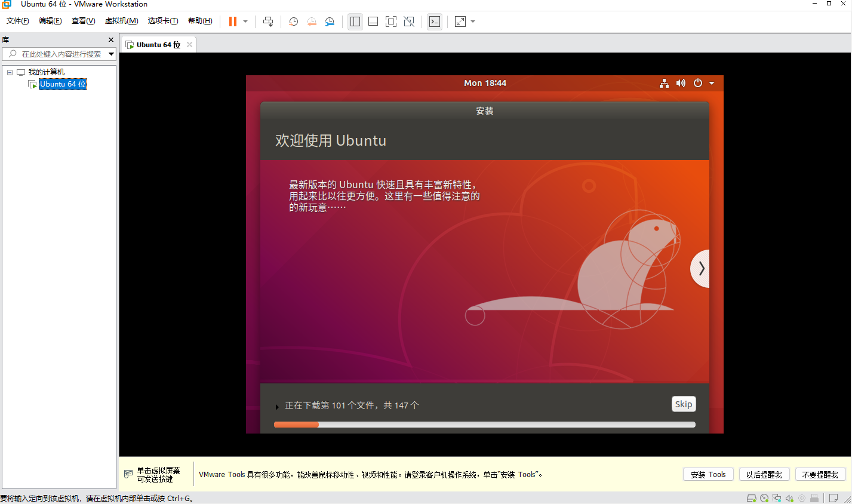This screenshot has width=852, height=504.
Task: Click the installer download progress bar
Action: 484,425
